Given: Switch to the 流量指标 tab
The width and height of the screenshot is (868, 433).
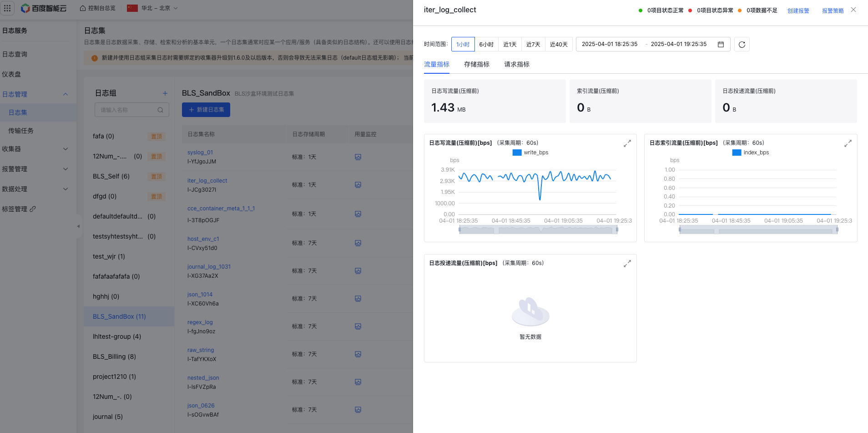Looking at the screenshot, I should 437,64.
